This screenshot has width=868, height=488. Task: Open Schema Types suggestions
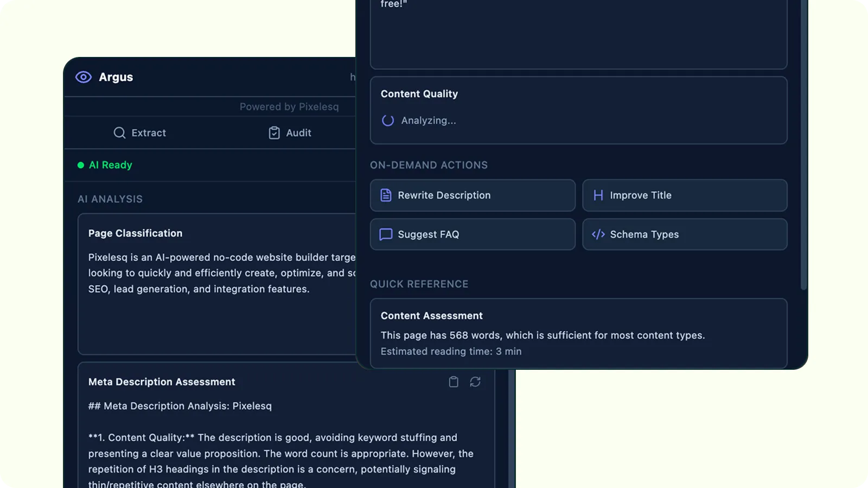pos(685,234)
